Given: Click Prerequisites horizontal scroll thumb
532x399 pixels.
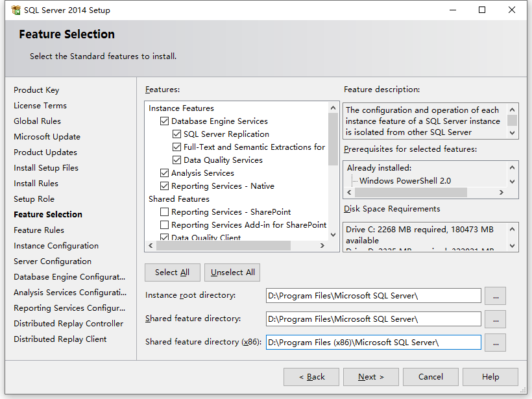Looking at the screenshot, I should click(x=411, y=193).
